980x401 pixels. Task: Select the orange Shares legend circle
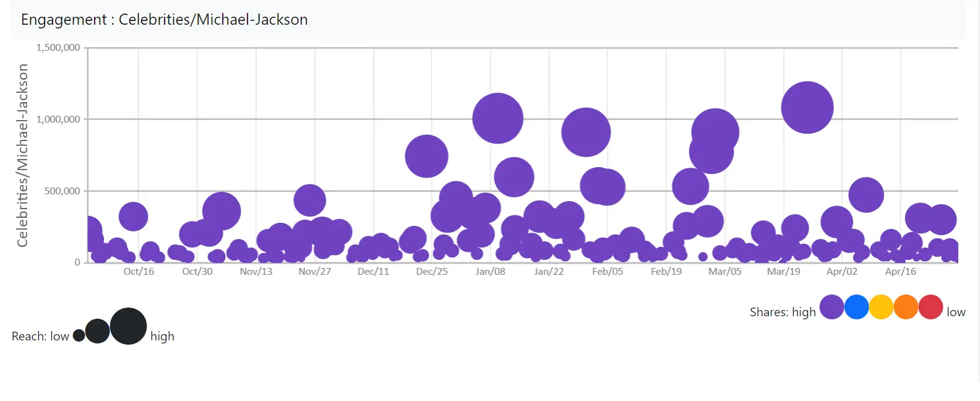pos(906,307)
